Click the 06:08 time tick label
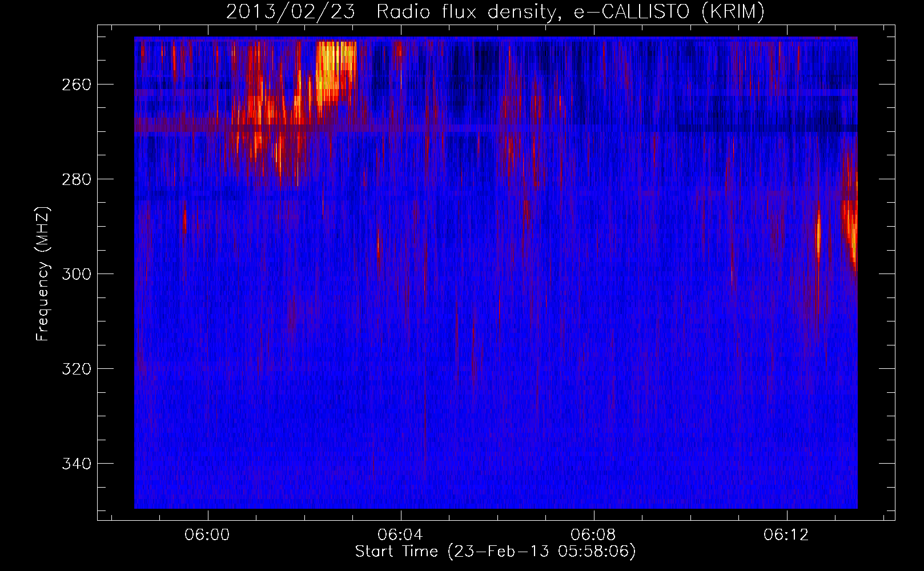The width and height of the screenshot is (924, 571). click(x=594, y=535)
